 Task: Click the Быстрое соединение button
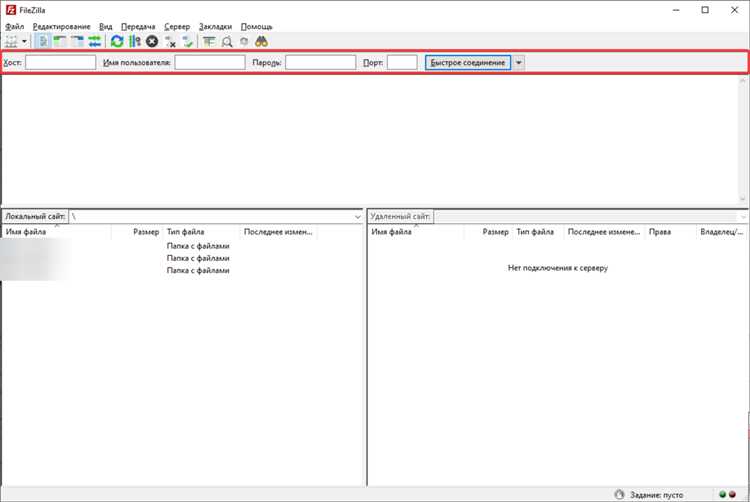coord(468,63)
